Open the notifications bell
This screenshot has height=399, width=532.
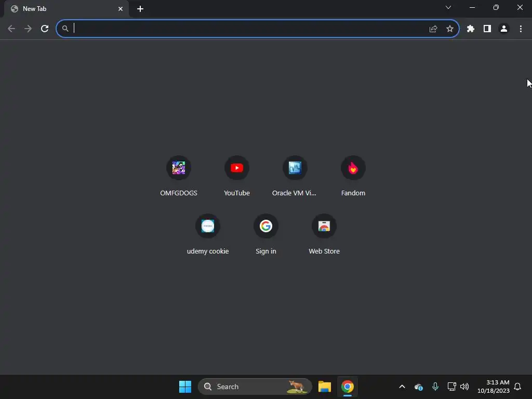(x=517, y=387)
